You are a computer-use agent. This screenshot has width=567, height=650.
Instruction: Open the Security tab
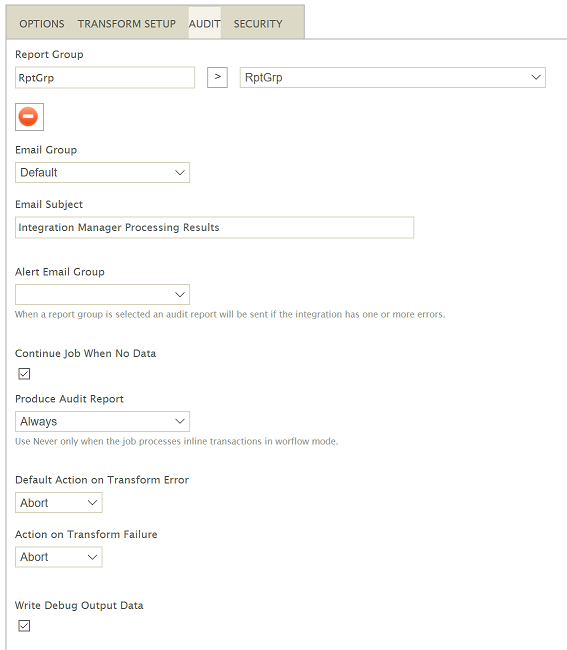[258, 24]
